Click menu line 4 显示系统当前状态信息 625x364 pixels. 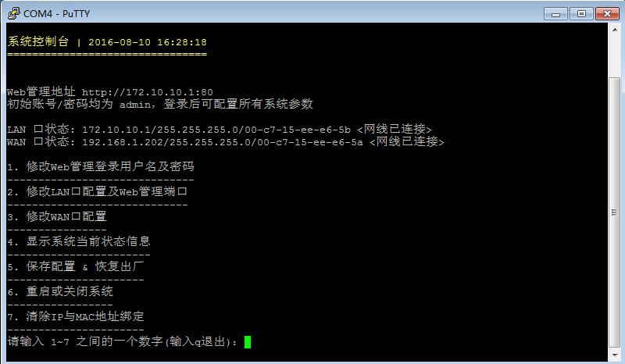[79, 241]
